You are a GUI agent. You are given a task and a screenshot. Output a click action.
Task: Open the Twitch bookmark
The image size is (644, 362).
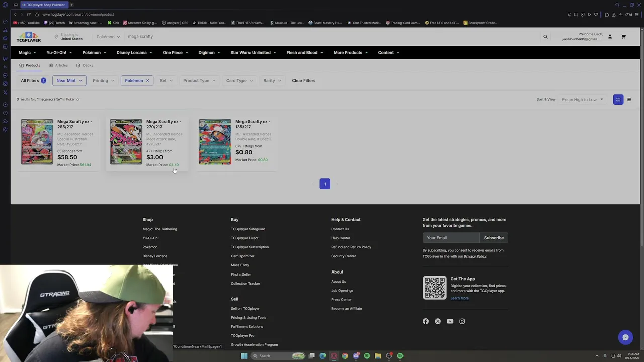tap(54, 23)
